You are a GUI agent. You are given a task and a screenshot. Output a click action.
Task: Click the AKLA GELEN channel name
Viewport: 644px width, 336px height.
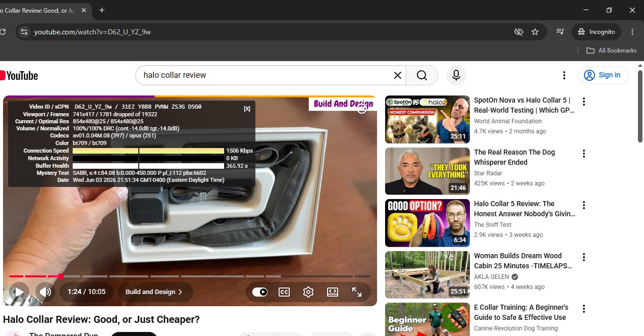click(x=492, y=277)
